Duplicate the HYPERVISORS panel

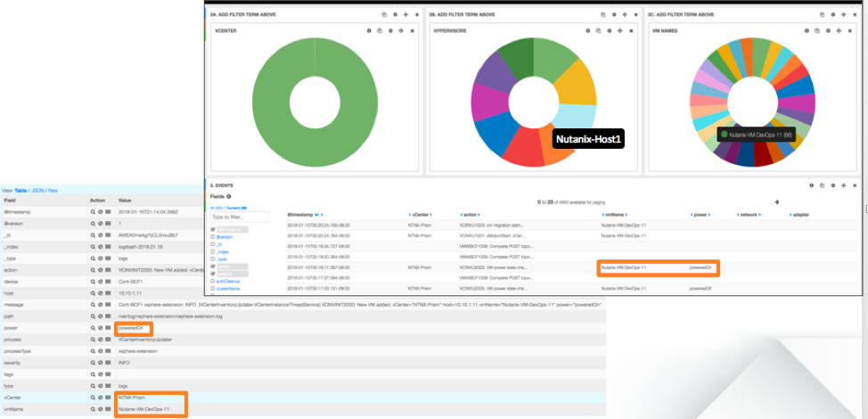[x=598, y=31]
